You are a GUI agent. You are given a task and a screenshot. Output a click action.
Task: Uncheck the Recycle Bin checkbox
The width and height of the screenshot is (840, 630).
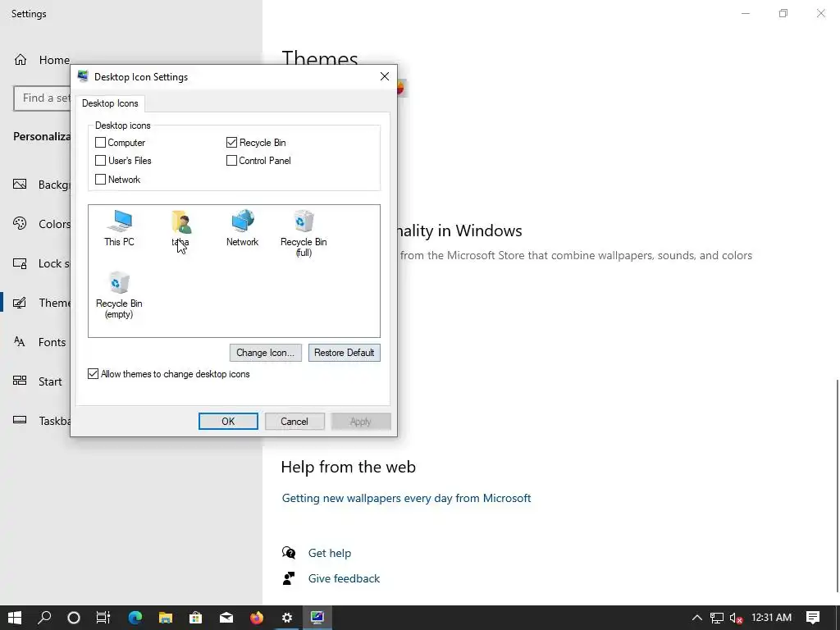click(x=231, y=143)
